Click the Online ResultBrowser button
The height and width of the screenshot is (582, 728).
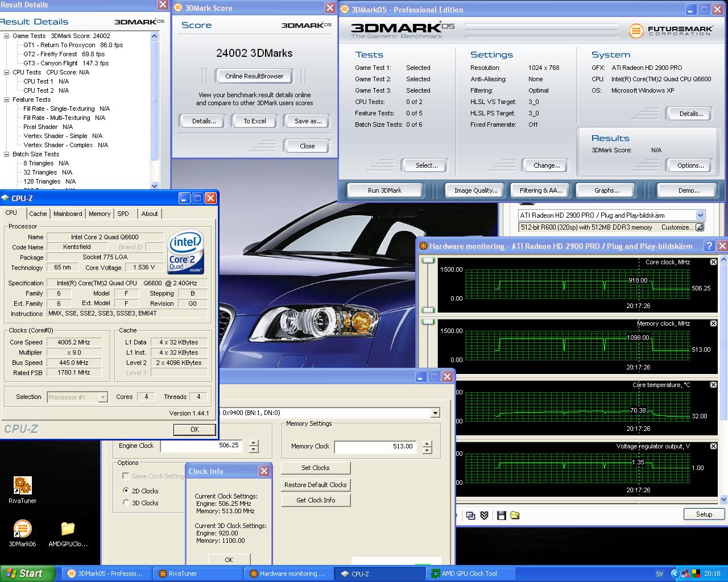click(x=254, y=76)
